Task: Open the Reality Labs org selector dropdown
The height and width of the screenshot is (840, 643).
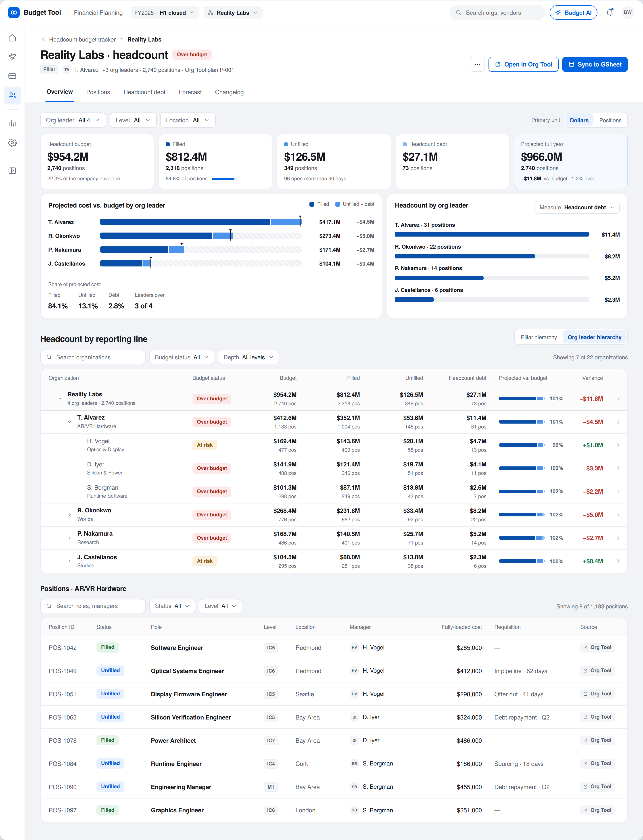Action: (x=233, y=13)
